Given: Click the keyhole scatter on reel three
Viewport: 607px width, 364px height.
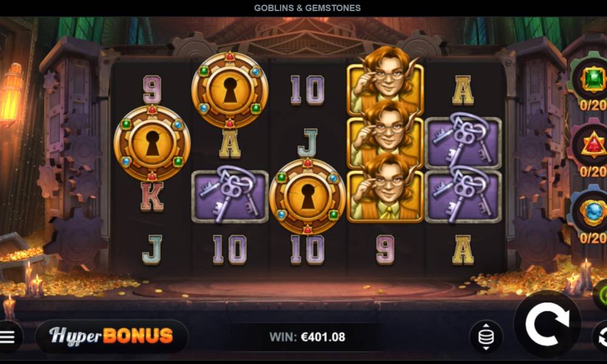Looking at the screenshot, I should click(308, 197).
